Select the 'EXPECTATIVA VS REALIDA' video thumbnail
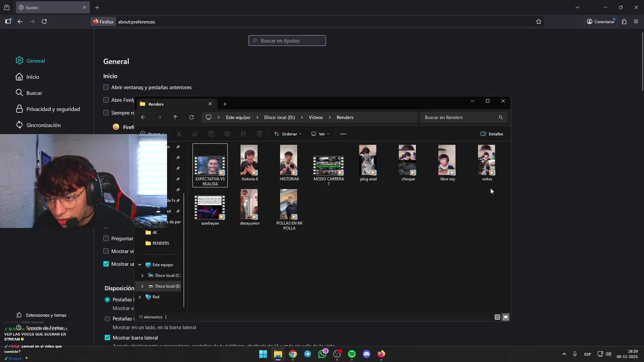644x362 pixels. 210,165
